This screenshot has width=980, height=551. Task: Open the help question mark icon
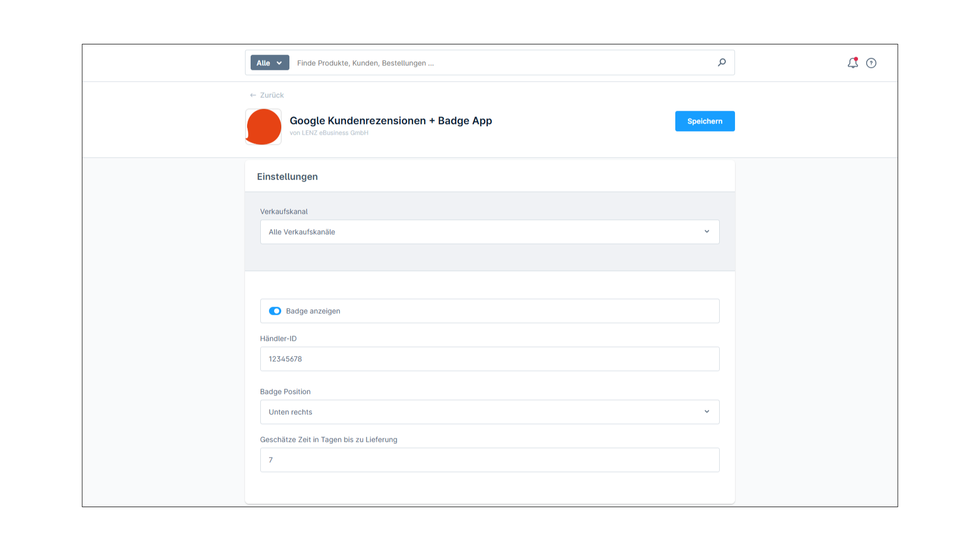(871, 63)
